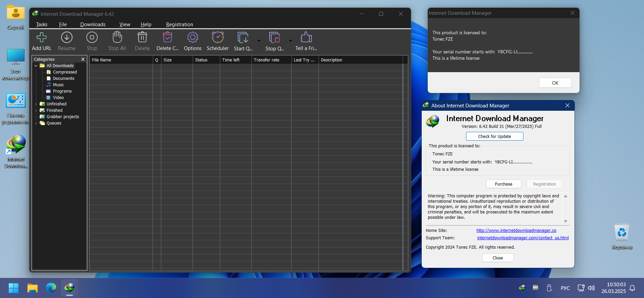Open Windows Start button

point(13,288)
